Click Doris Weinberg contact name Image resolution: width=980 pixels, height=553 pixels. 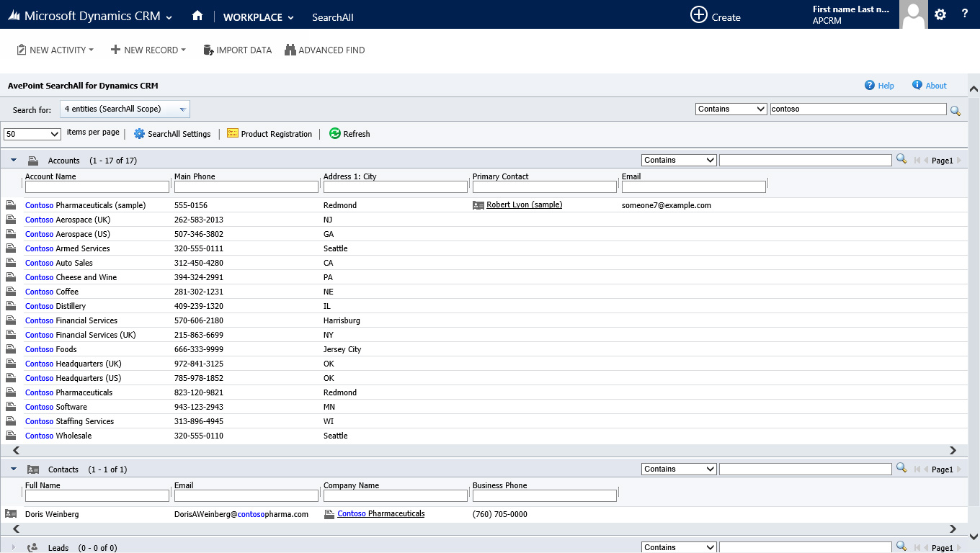52,514
